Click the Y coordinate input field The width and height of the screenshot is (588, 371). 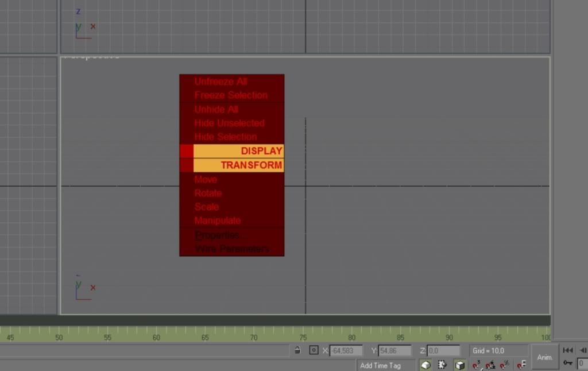pos(394,351)
